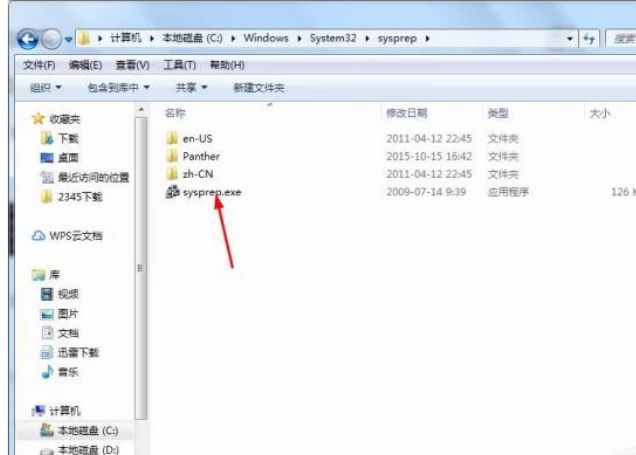Image resolution: width=636 pixels, height=455 pixels.
Task: Click the refresh button beside address bar
Action: coord(589,39)
